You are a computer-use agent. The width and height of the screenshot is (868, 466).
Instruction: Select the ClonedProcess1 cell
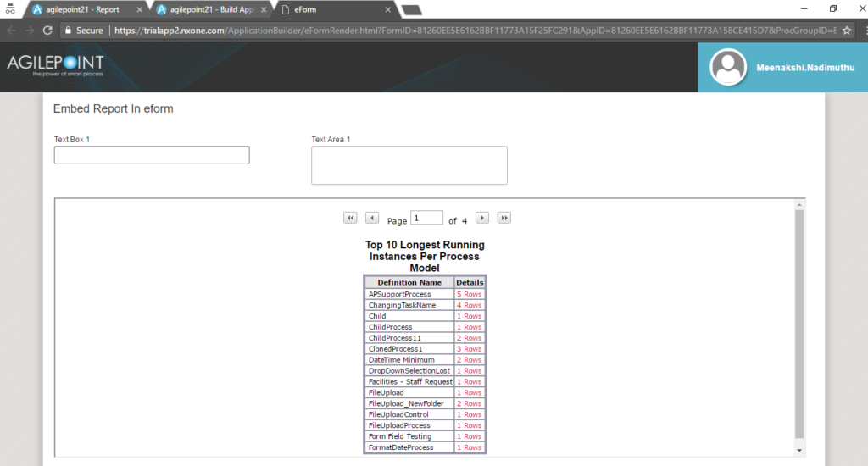coord(409,349)
